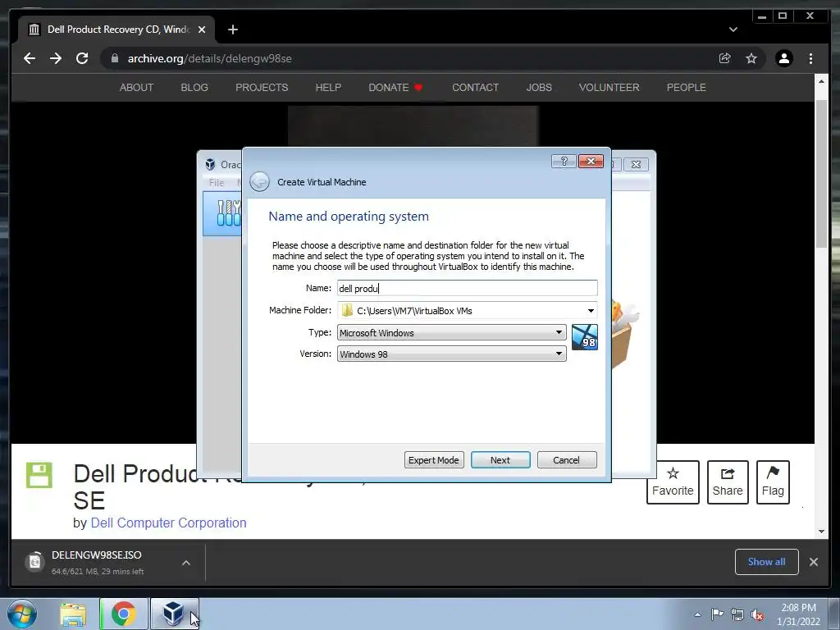Open the Version dropdown showing Windows 98
Screen dimensions: 840x630
pos(451,354)
